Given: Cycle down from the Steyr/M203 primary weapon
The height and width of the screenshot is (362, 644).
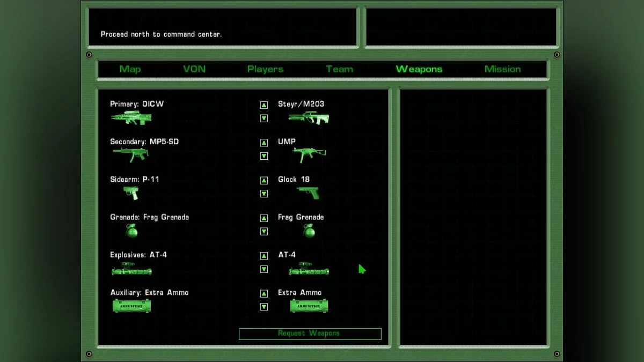Looking at the screenshot, I should [264, 119].
